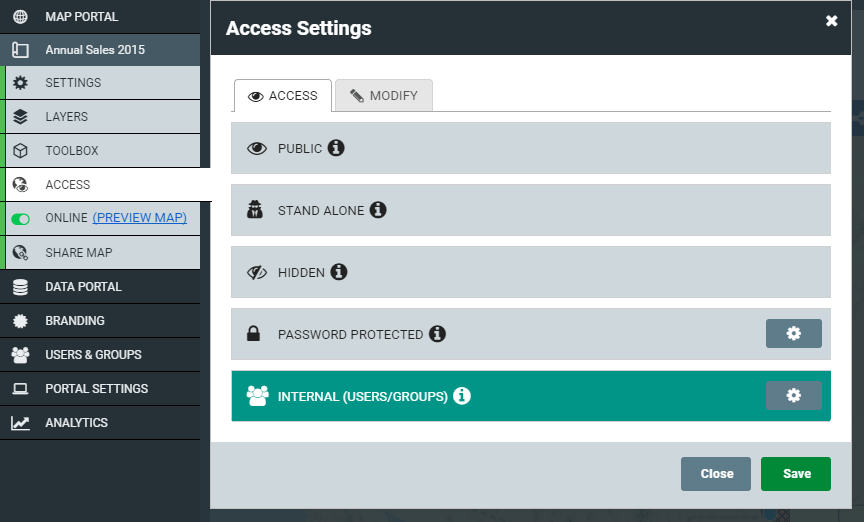Toggle the ONLINE switch off
This screenshot has width=864, height=522.
pos(20,219)
